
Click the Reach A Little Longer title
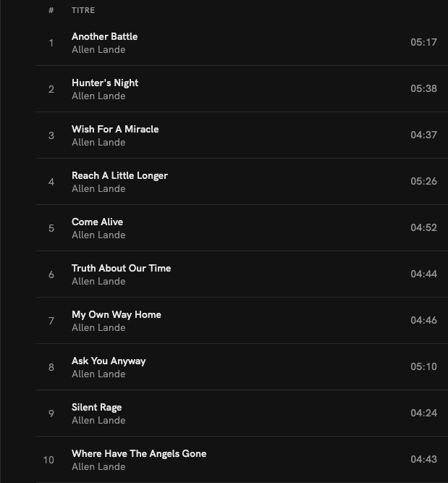[x=119, y=175]
